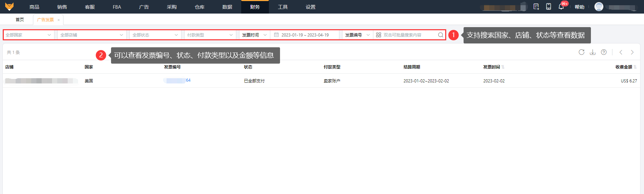Open the 发票编号 search type dropdown

(x=357, y=35)
